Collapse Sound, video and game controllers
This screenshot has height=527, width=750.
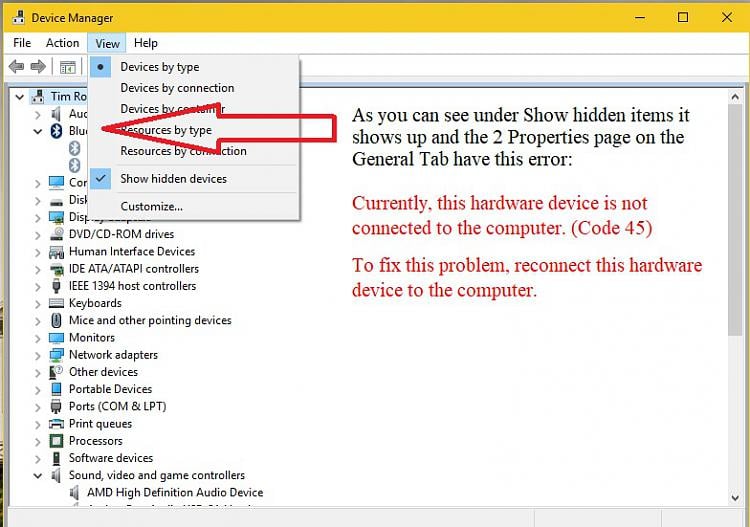38,476
